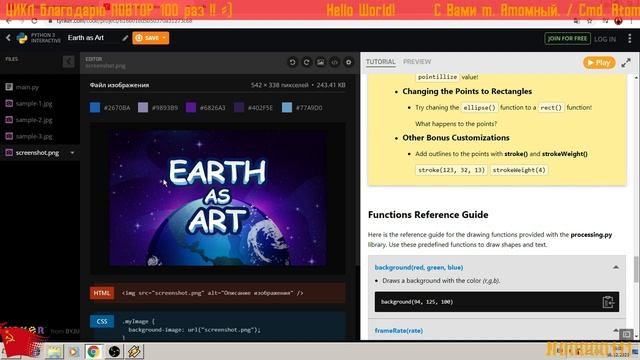This screenshot has height=360, width=640.
Task: Collapse the Files panel with the chevron
Action: pos(69,62)
